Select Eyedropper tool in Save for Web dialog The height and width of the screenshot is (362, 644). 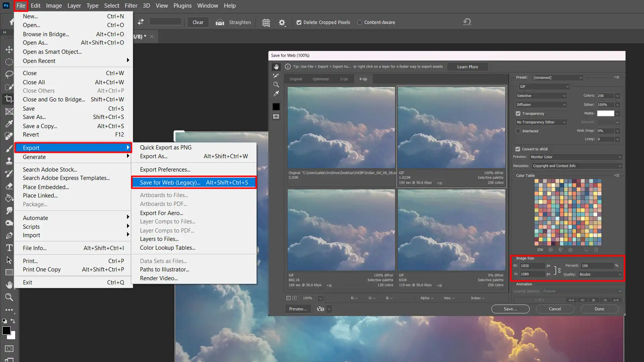point(276,94)
